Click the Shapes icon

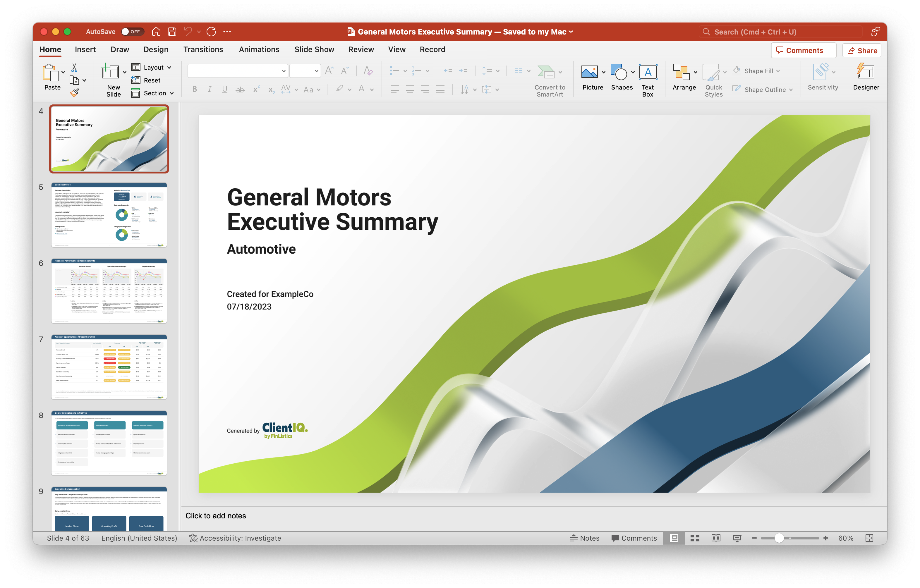click(x=619, y=72)
